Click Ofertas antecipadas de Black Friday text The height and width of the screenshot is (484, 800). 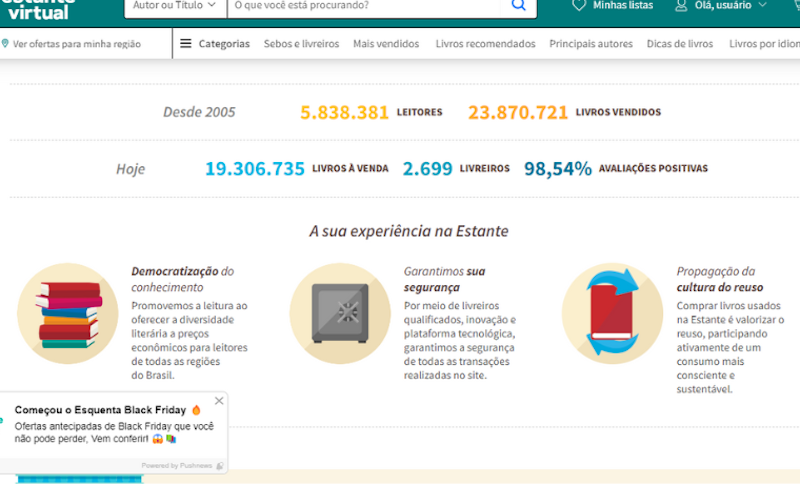[114, 432]
